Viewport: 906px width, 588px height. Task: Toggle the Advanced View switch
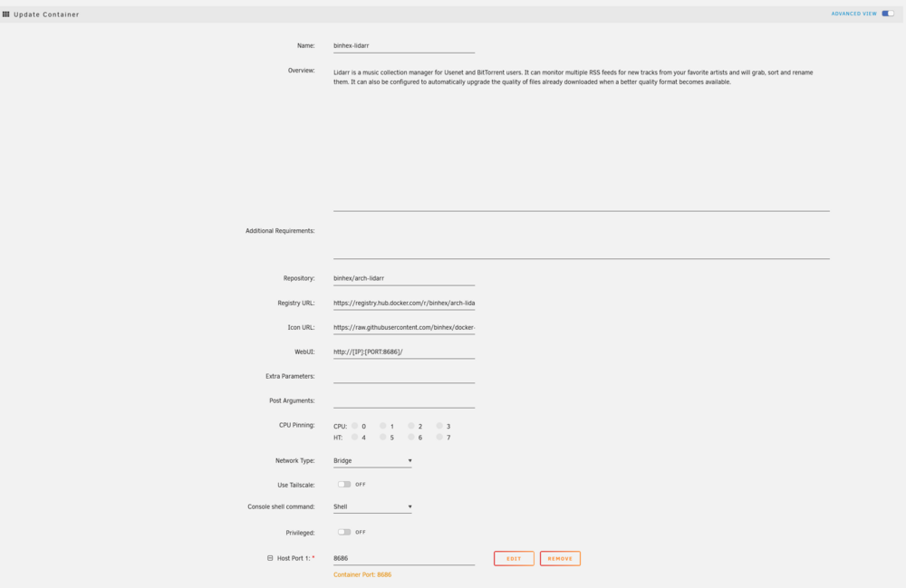pos(888,14)
